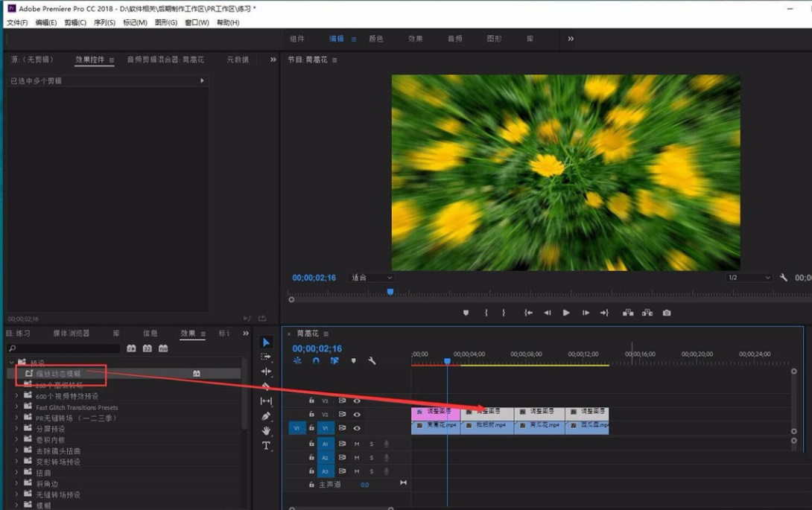The width and height of the screenshot is (812, 510).
Task: Hide the V3 track output
Action: [357, 401]
